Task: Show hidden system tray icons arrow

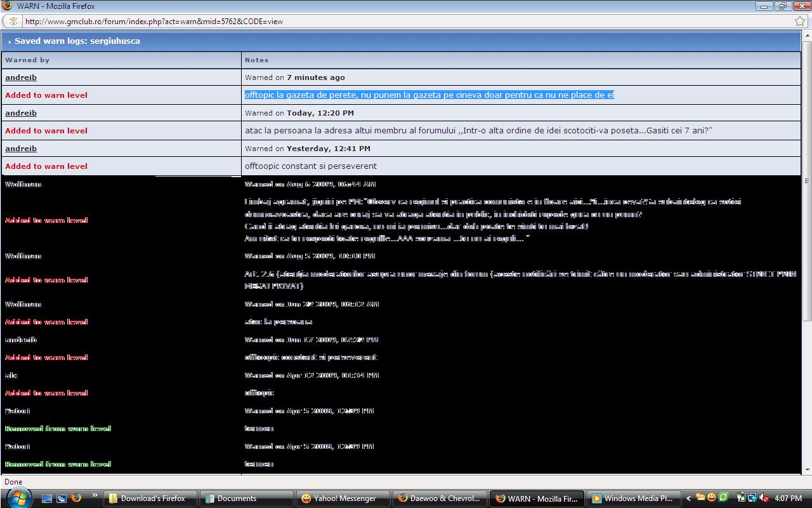Action: [689, 498]
